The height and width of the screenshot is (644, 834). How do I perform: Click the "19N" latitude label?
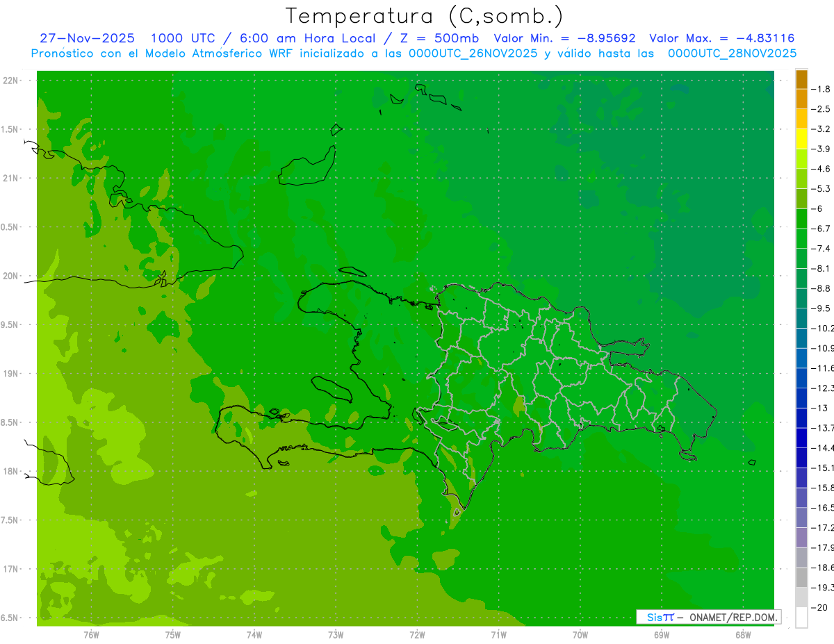(x=10, y=374)
